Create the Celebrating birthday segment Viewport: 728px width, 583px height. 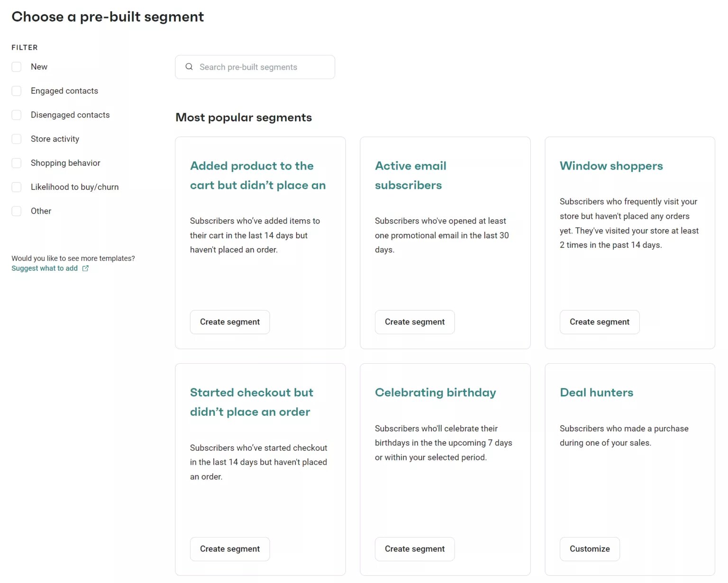[x=414, y=548]
